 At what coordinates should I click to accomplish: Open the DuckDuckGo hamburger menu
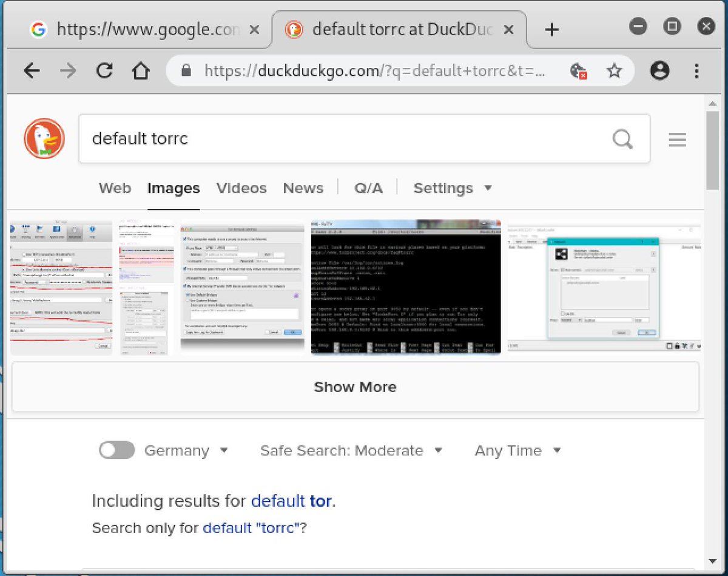tap(677, 140)
